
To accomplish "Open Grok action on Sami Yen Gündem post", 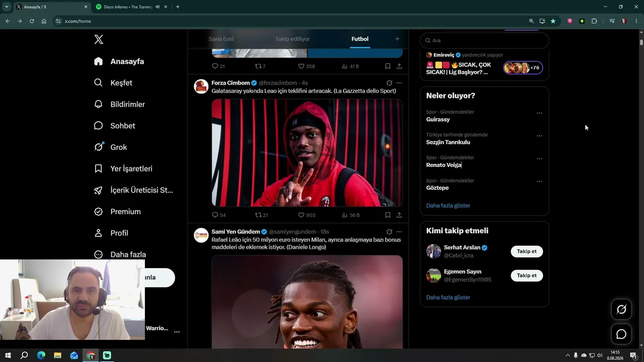I will [x=389, y=232].
